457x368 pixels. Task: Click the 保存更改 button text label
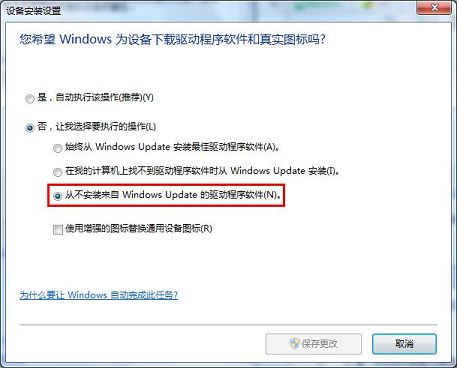[x=320, y=344]
